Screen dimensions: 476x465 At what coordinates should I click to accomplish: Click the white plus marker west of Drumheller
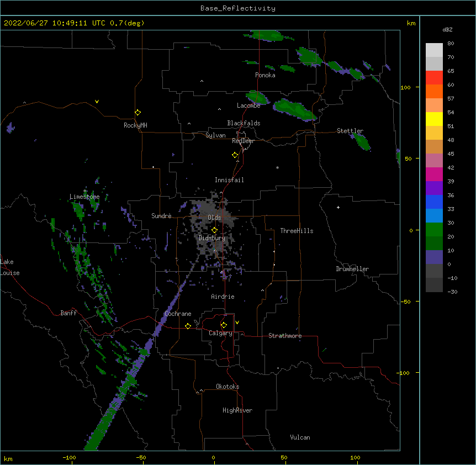pyautogui.click(x=338, y=207)
